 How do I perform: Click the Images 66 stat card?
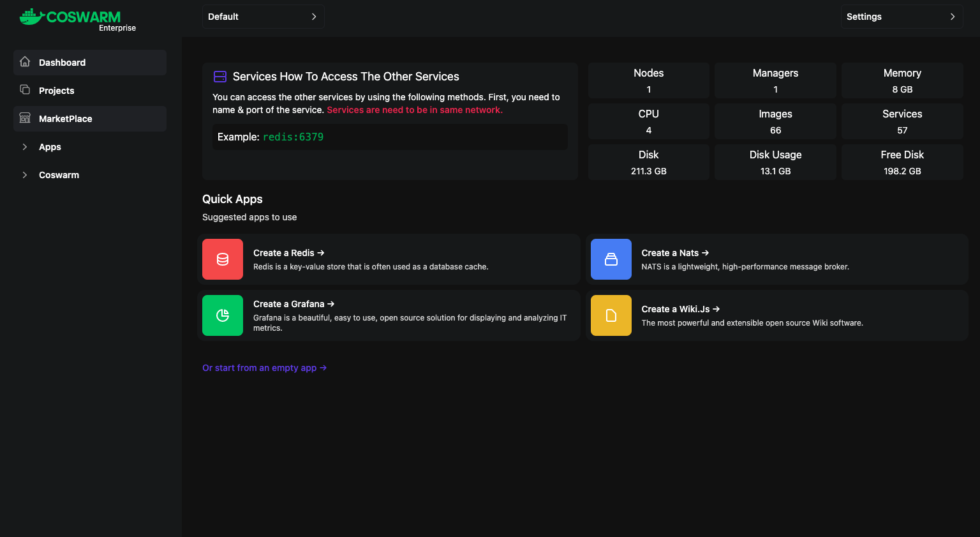pos(775,121)
